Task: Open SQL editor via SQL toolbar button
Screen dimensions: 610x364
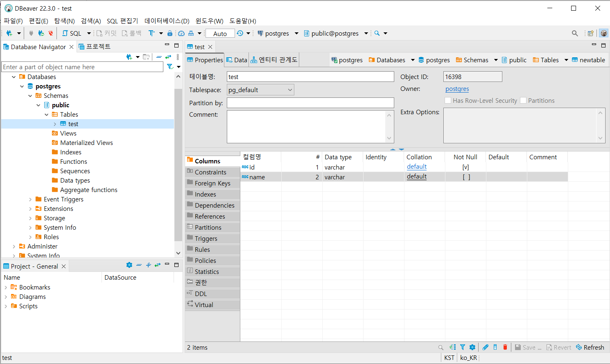Action: tap(72, 33)
